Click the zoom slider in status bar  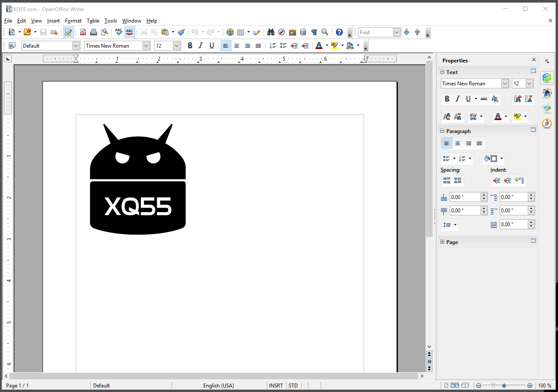504,385
